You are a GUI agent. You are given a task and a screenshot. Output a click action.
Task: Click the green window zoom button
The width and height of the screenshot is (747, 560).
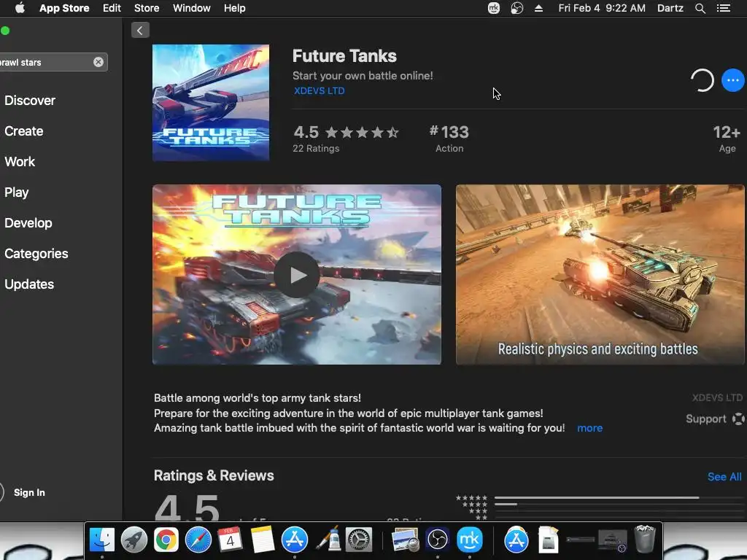(x=5, y=31)
